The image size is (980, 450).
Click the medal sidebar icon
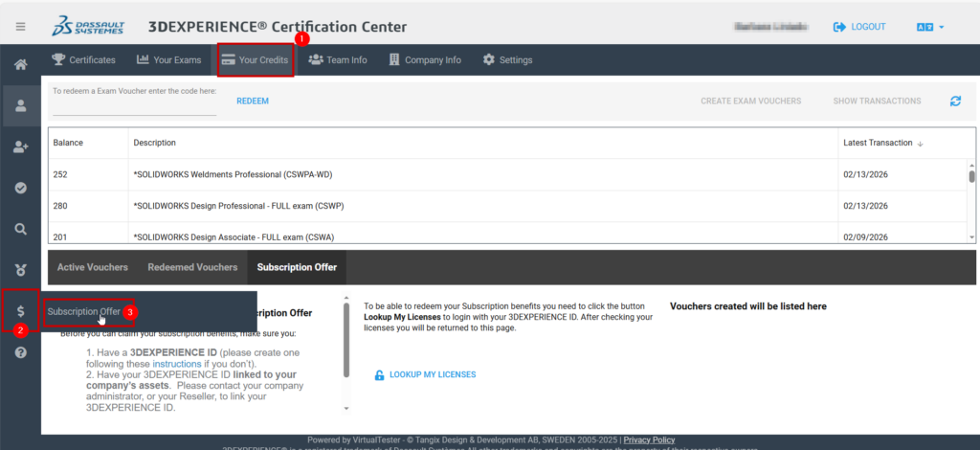coord(21,270)
